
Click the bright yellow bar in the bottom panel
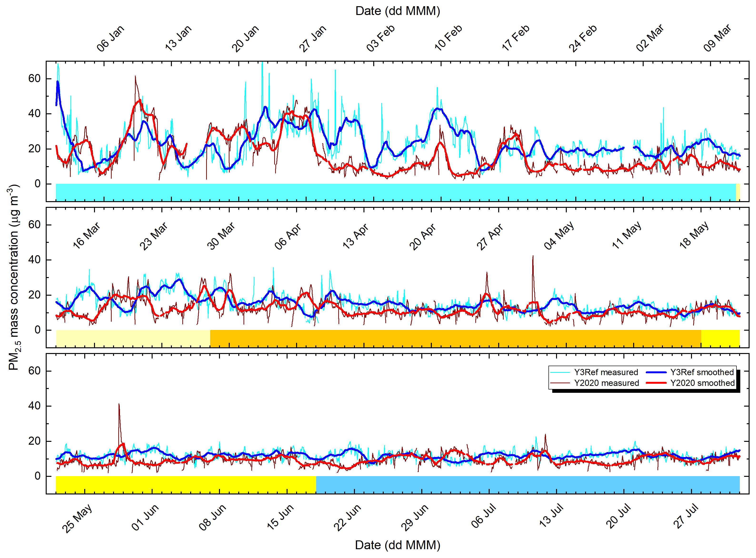(186, 485)
